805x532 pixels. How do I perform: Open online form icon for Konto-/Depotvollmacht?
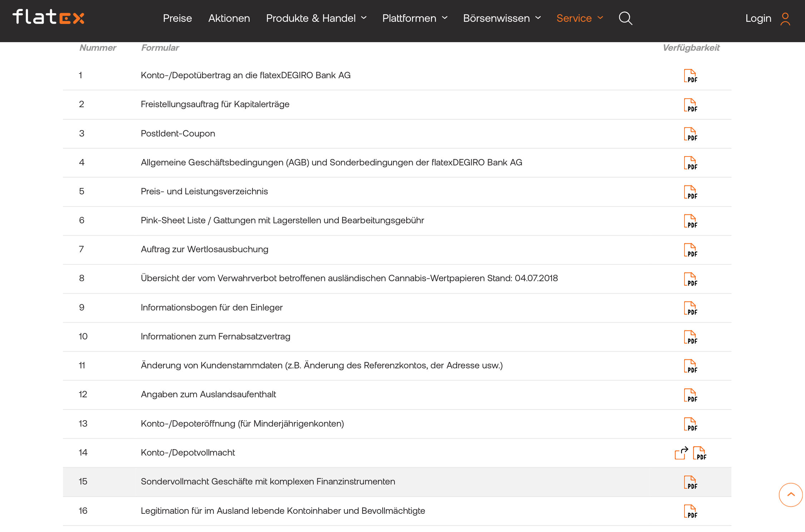tap(681, 453)
